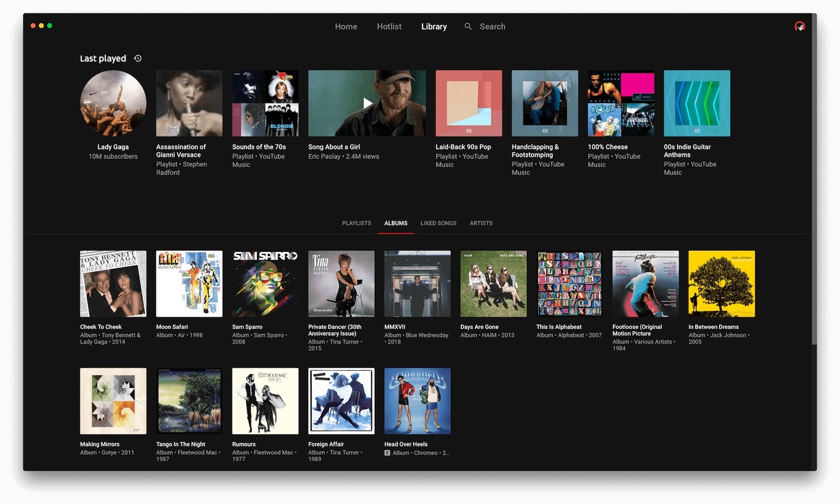This screenshot has width=840, height=504.
Task: Switch to the Home tab
Action: (346, 26)
